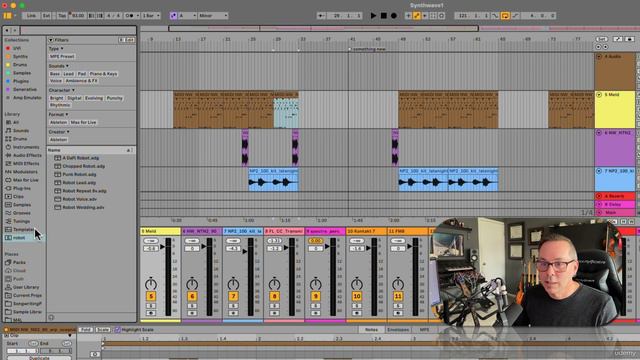Switch to the Notes tab in clip view

pos(371,329)
